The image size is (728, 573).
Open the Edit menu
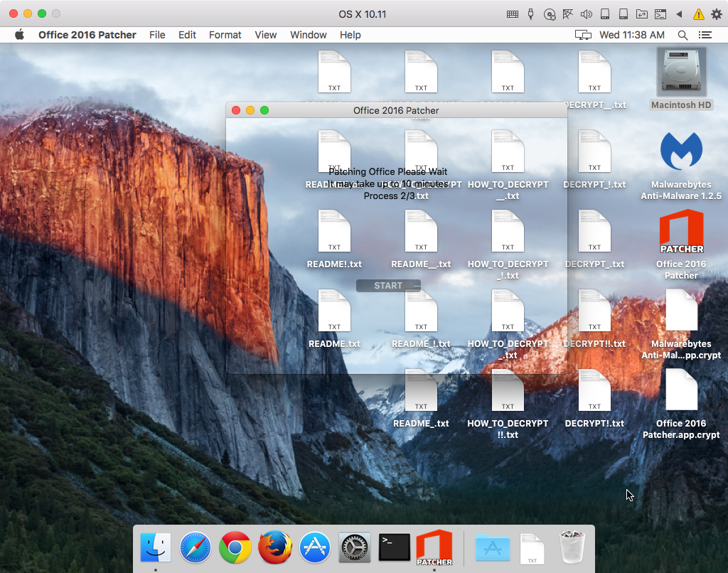click(x=187, y=35)
